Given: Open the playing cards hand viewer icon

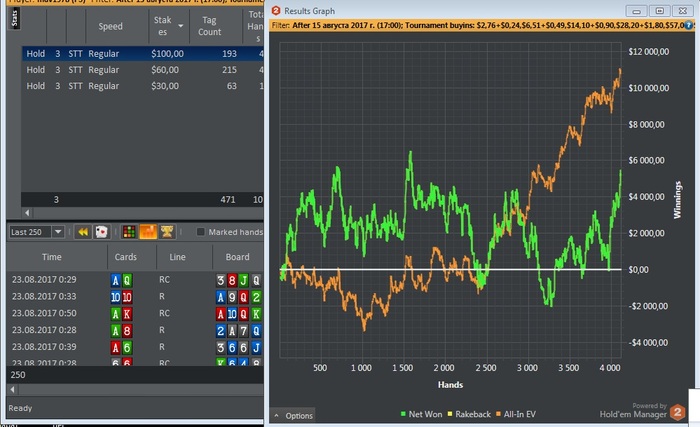Looking at the screenshot, I should pos(102,232).
